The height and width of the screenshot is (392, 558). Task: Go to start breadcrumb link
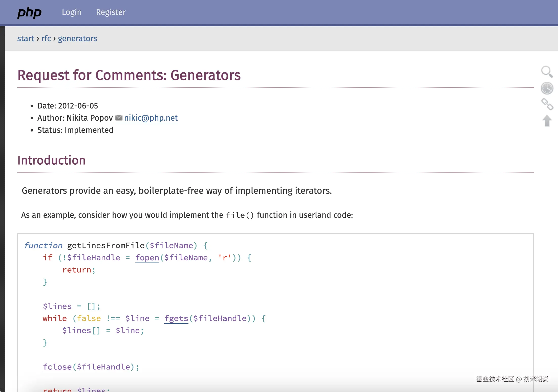26,38
